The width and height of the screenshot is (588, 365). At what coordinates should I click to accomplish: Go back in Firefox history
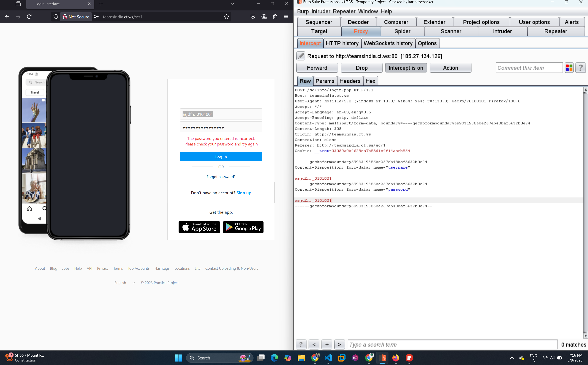[7, 17]
